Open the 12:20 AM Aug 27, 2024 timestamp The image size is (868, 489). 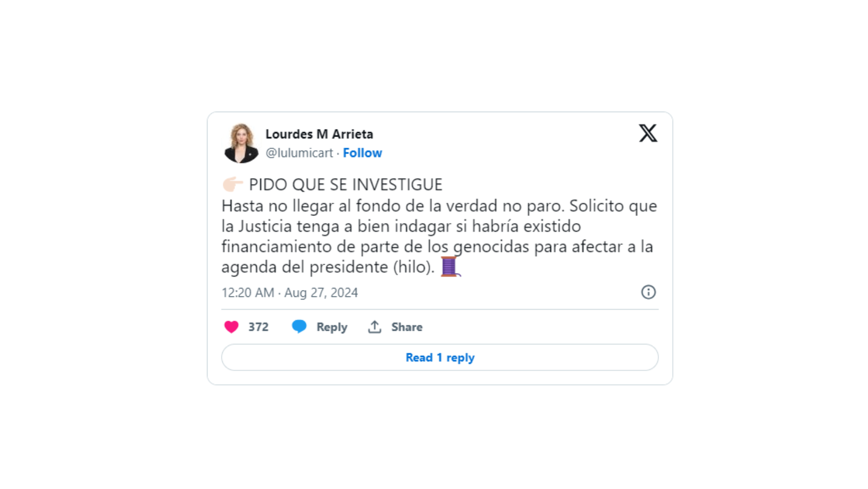(290, 293)
